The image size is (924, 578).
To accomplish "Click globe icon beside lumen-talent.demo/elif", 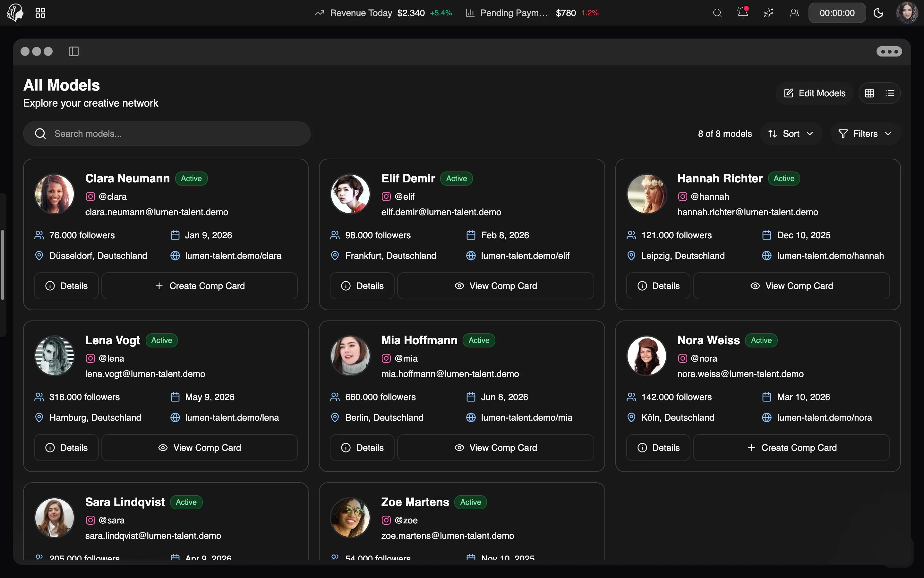I will point(471,256).
